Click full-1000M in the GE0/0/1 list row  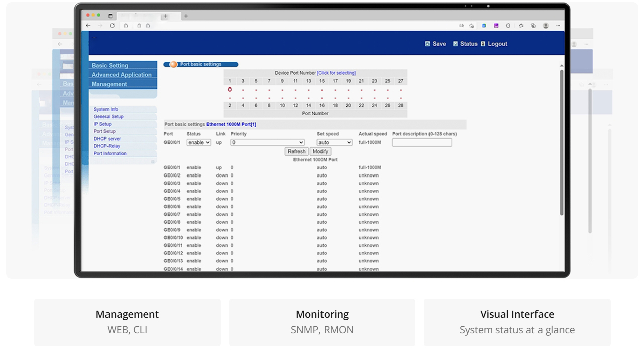pos(370,168)
